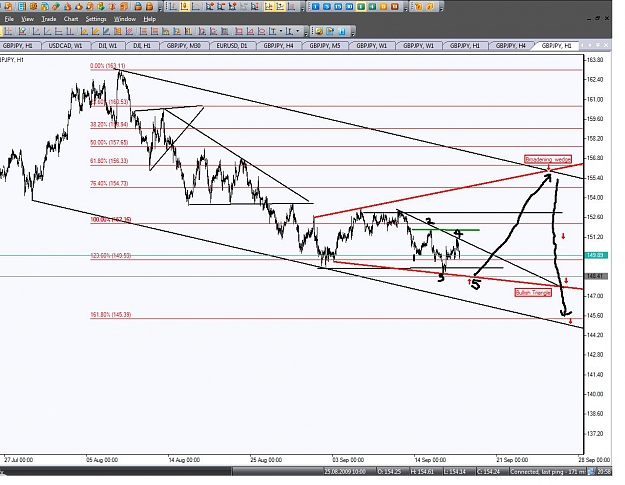This screenshot has width=625, height=485.
Task: Click the documents copy icon in top toolbar
Action: 45,6
